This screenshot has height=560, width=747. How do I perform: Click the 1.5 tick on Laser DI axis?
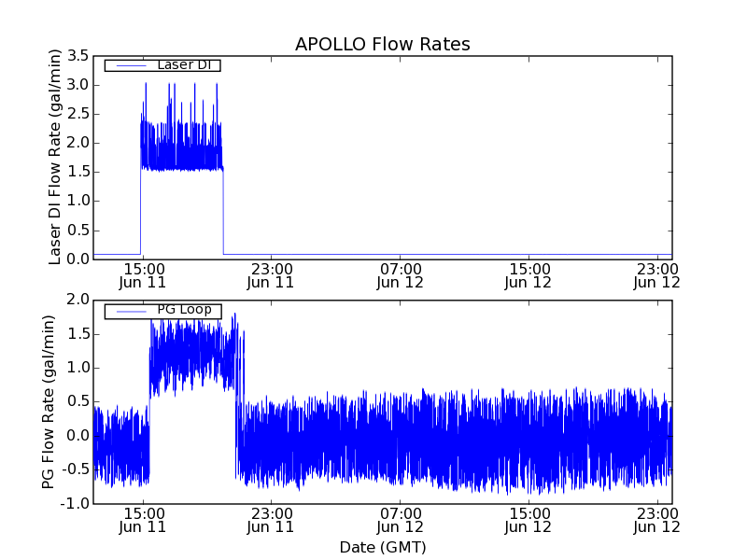(78, 172)
